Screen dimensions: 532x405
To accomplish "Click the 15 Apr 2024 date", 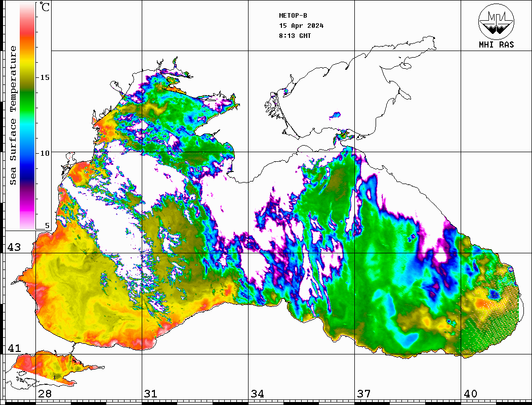I will [x=301, y=26].
